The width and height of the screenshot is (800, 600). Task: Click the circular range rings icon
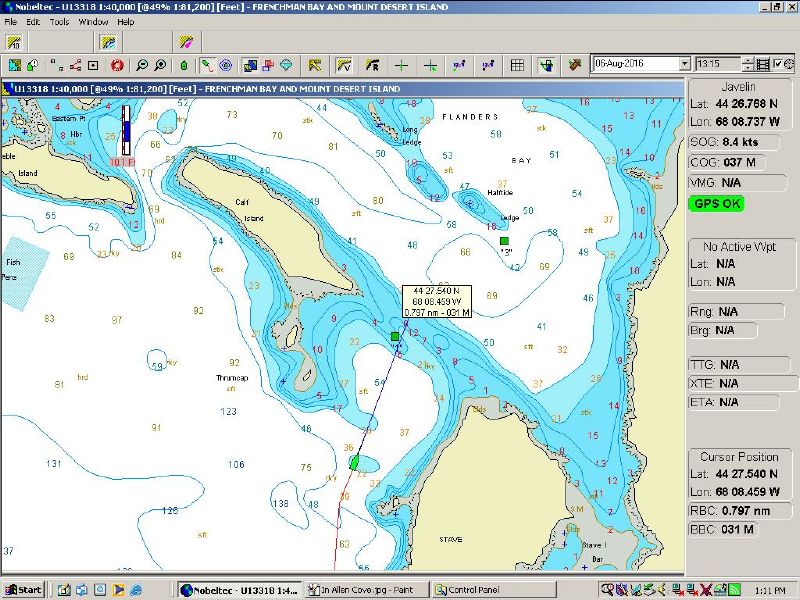[225, 65]
